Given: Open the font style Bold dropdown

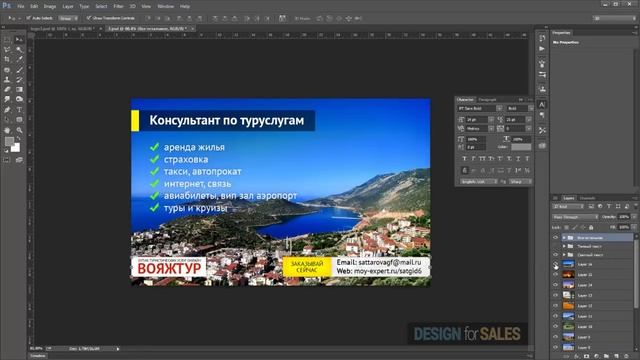Looking at the screenshot, I should tap(531, 109).
